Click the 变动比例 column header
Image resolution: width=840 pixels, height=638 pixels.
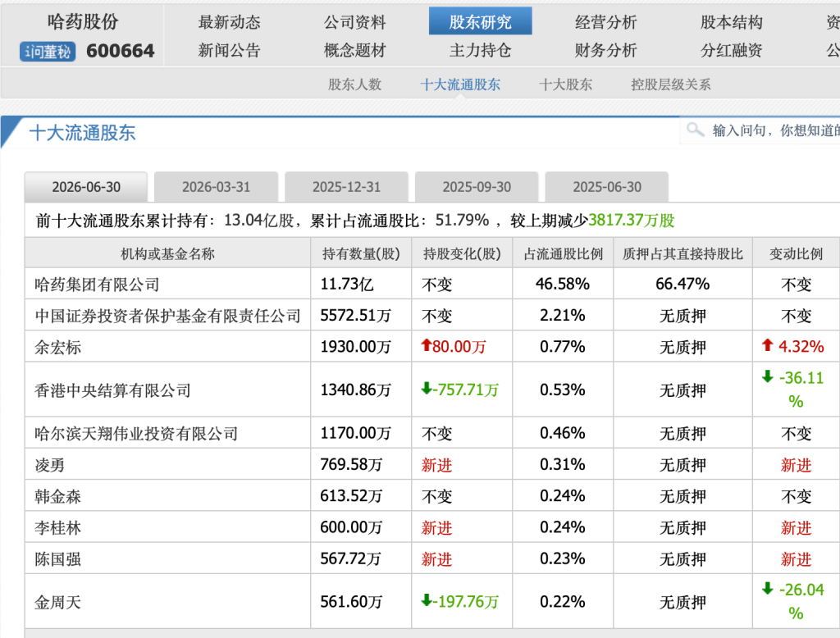(796, 253)
